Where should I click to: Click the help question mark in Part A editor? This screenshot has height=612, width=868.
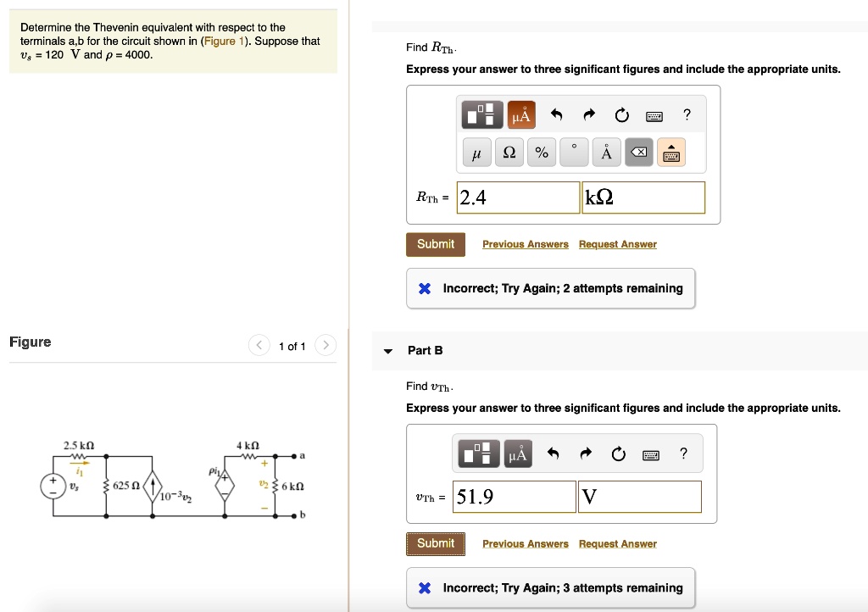(x=687, y=114)
